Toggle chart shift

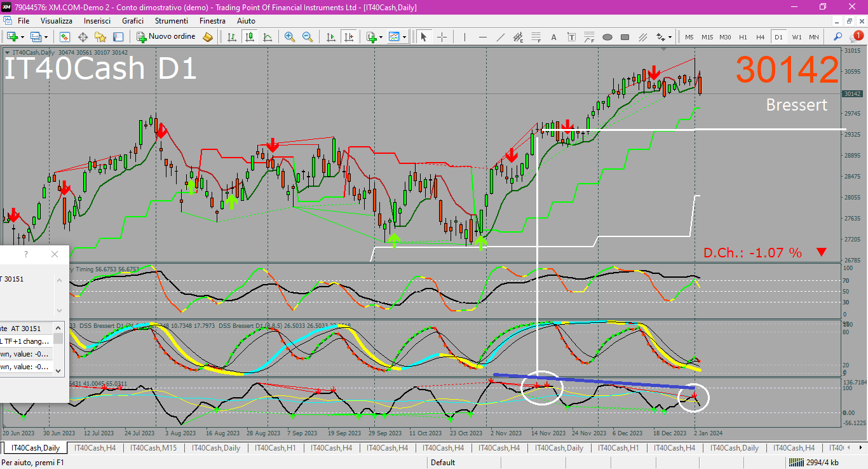(x=348, y=37)
